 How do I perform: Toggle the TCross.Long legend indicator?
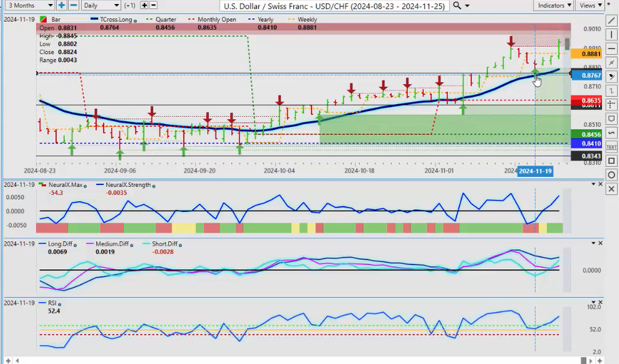(136, 20)
